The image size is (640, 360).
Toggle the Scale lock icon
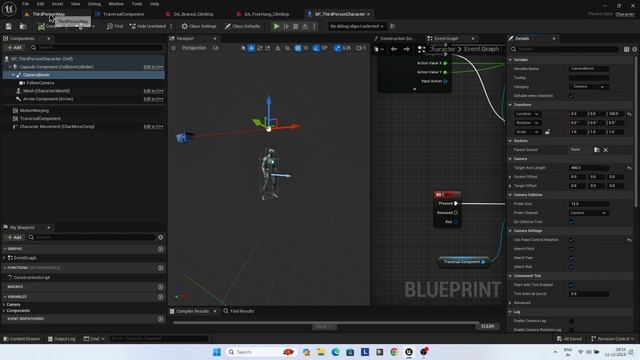pyautogui.click(x=547, y=132)
